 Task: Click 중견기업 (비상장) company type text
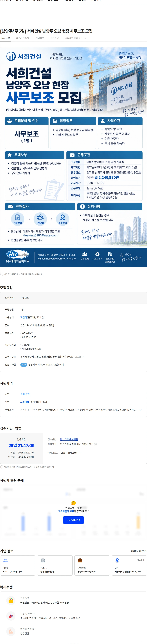[48, 571]
